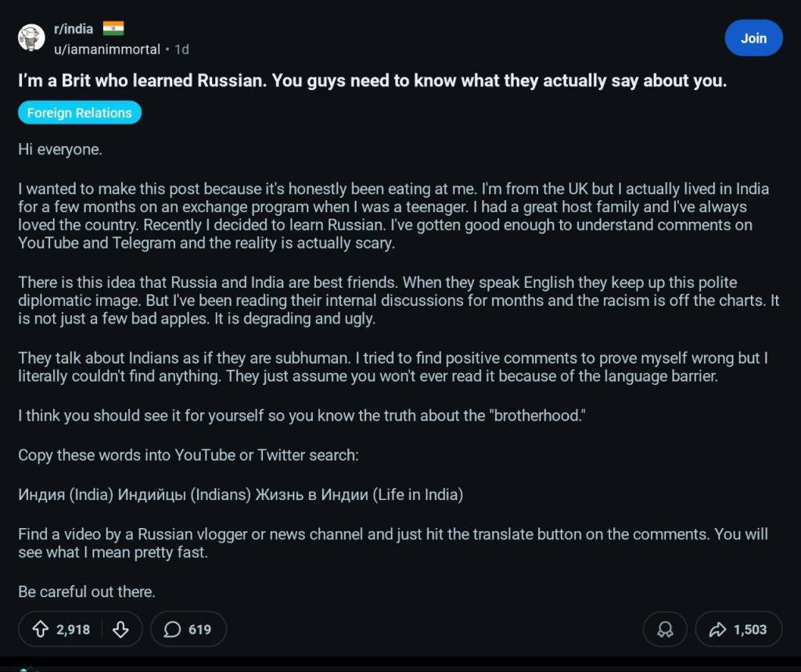Viewport: 801px width, 672px height.
Task: Downvote the post
Action: pos(120,629)
